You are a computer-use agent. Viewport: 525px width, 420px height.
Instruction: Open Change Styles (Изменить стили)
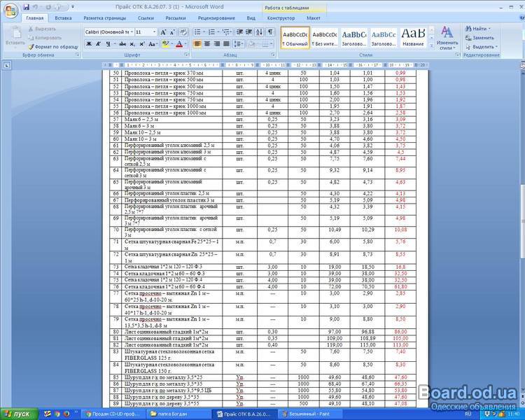448,38
